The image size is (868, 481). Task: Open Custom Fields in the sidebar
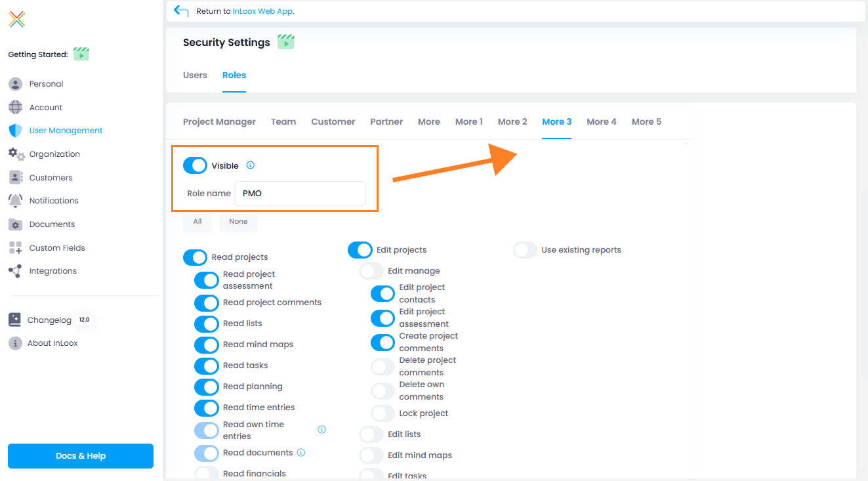coord(57,248)
